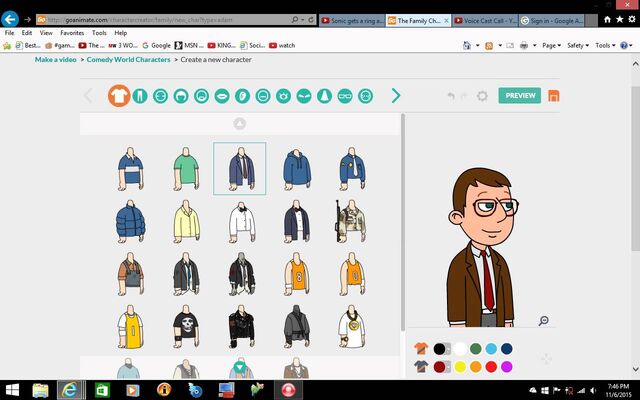
Task: Open the eyebrows category icon
Action: tap(304, 96)
